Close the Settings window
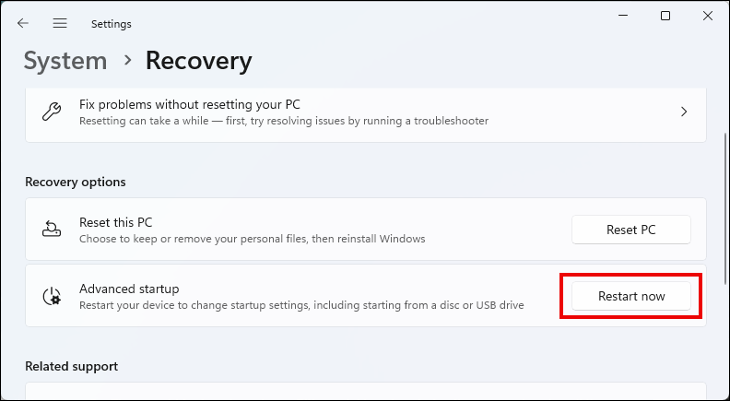The height and width of the screenshot is (401, 730). (708, 16)
